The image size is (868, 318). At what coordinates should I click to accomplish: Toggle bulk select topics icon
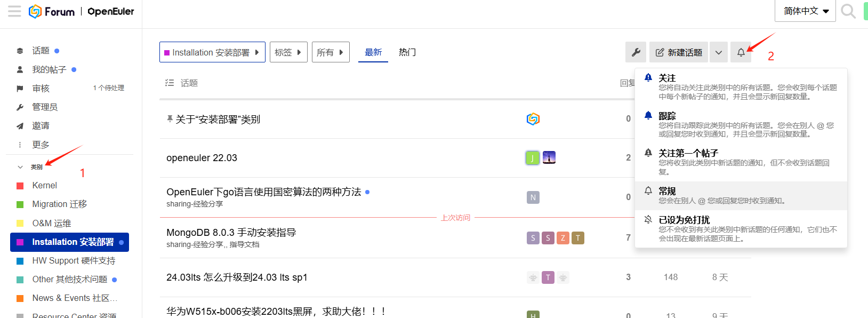pos(170,83)
